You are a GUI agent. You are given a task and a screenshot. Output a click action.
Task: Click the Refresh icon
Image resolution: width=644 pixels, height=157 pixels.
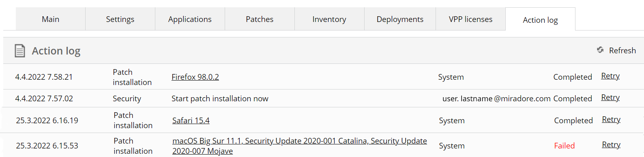pyautogui.click(x=600, y=50)
